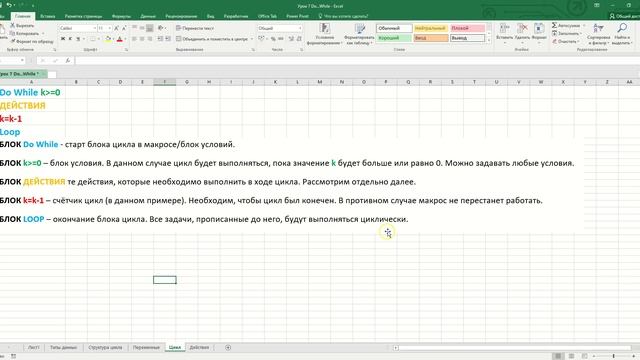Click the insert function fx icon

coord(68,60)
